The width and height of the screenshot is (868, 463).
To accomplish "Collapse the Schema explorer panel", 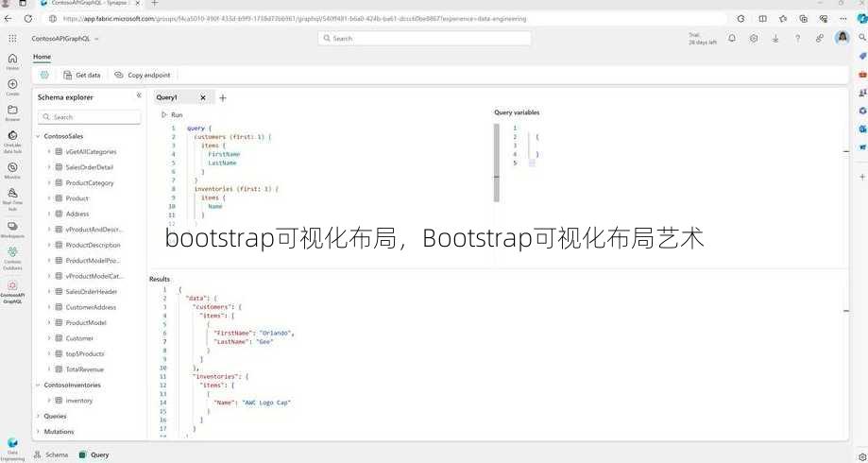I will click(x=139, y=95).
